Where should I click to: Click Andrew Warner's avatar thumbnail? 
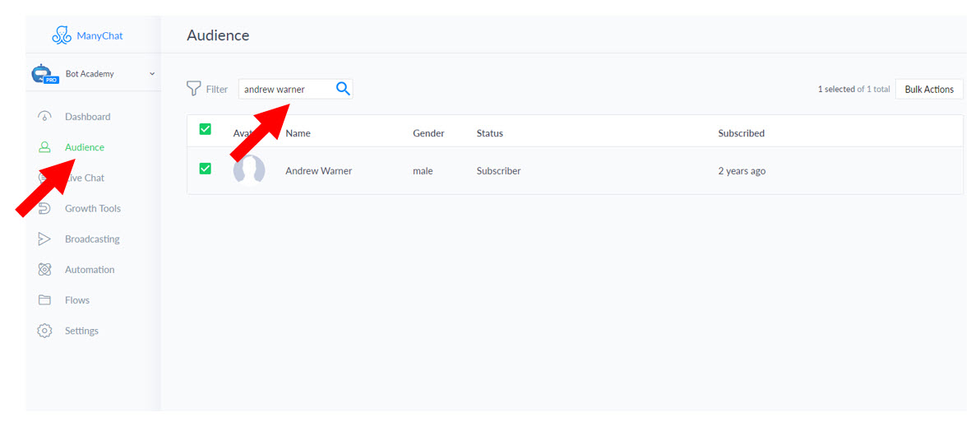pos(249,170)
